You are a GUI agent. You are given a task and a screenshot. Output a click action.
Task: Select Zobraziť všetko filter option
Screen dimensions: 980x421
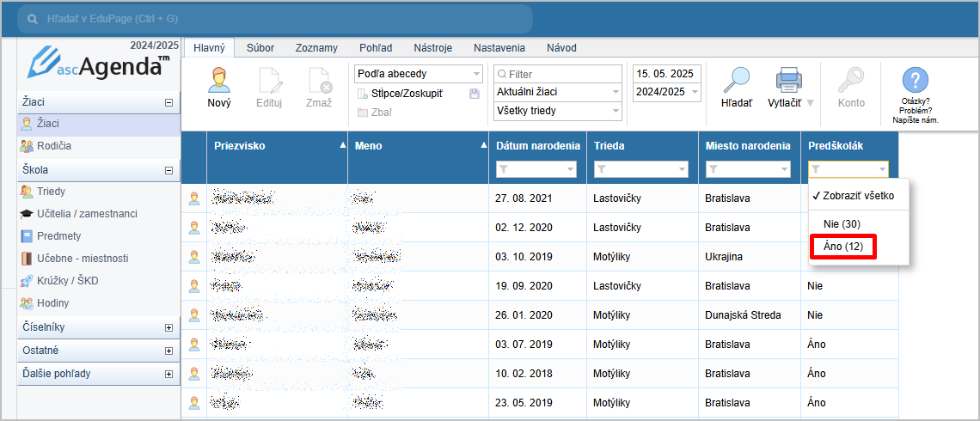[x=853, y=196]
